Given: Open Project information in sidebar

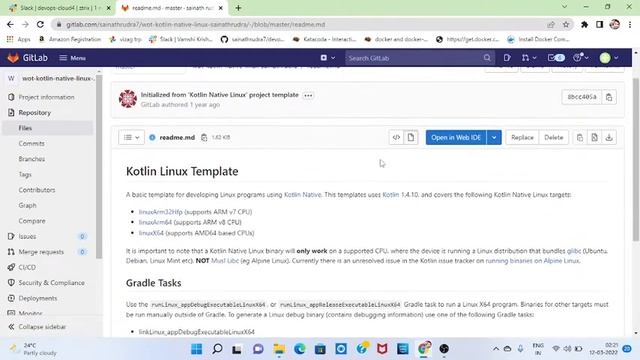Looking at the screenshot, I should tap(47, 97).
